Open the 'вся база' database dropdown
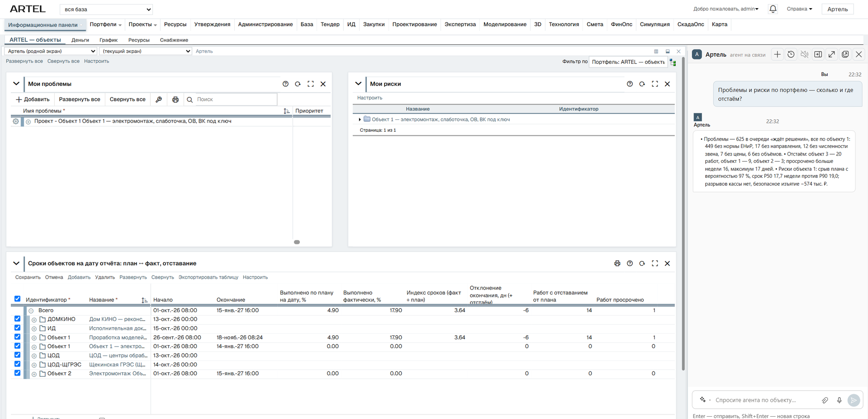Screen dimensions: 868x419 pos(106,9)
